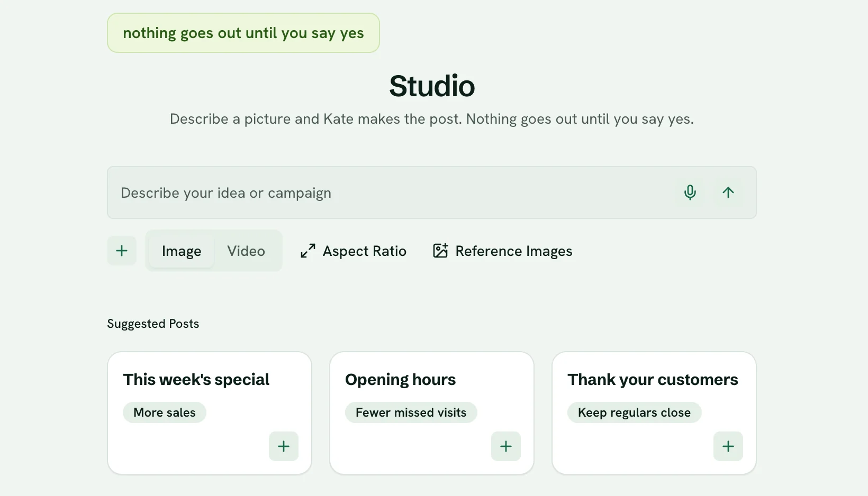Switch the media type to Video
This screenshot has width=868, height=496.
(x=246, y=251)
